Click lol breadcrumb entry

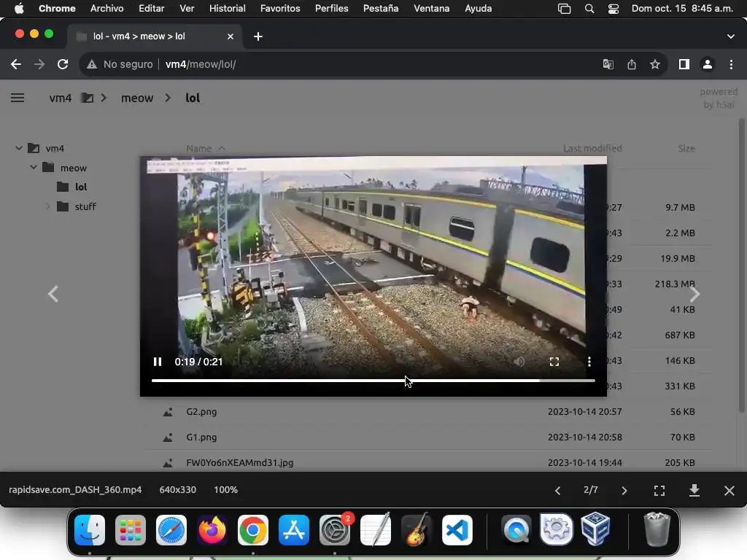[x=193, y=98]
